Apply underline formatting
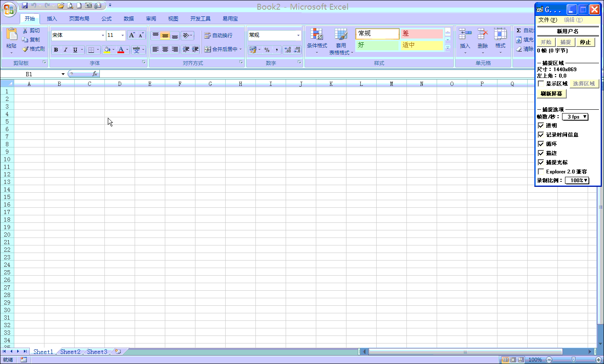Screen dimensions: 604x364 click(x=75, y=49)
